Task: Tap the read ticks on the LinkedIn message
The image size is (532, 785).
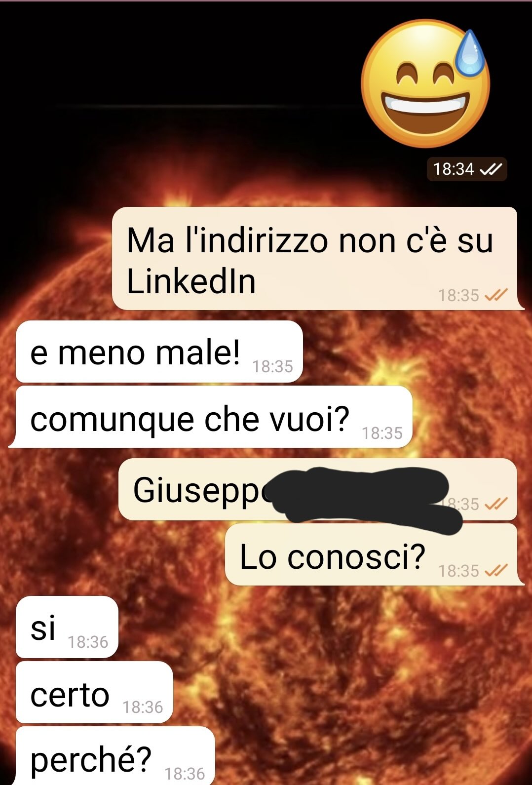Action: (496, 295)
